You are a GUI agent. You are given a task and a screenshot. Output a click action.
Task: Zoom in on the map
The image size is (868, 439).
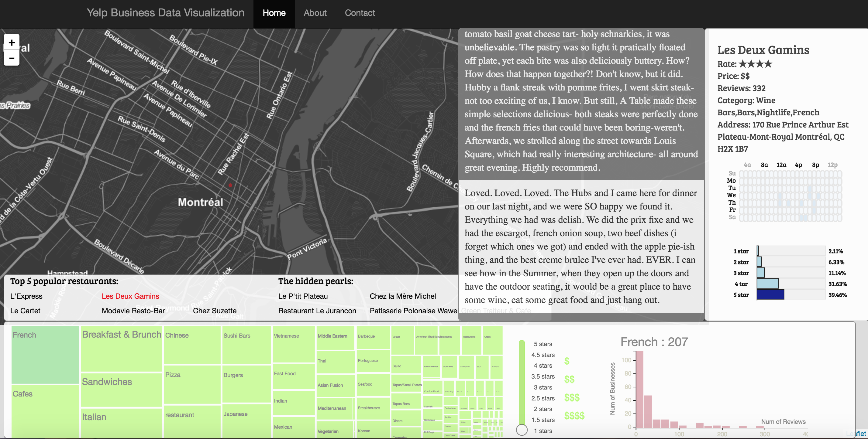(x=12, y=43)
